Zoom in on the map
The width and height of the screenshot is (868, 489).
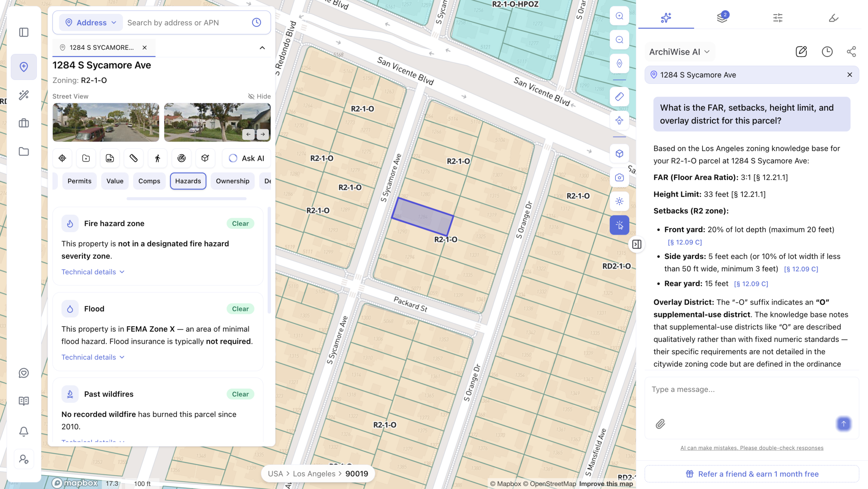click(619, 16)
